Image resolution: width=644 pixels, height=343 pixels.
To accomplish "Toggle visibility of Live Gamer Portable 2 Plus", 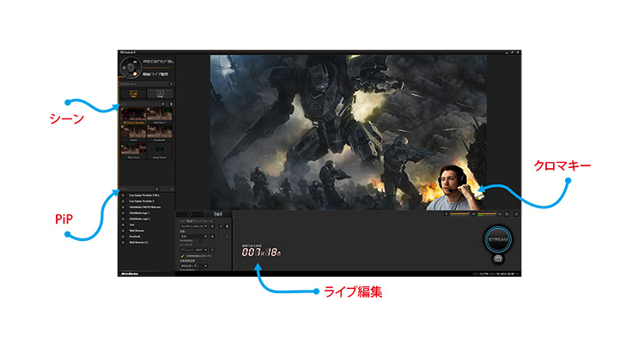I will click(123, 196).
